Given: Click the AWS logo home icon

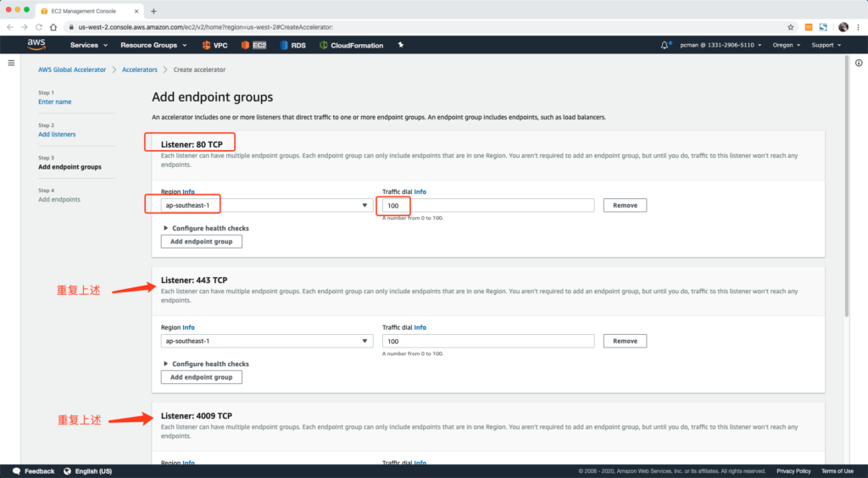Looking at the screenshot, I should coord(35,44).
